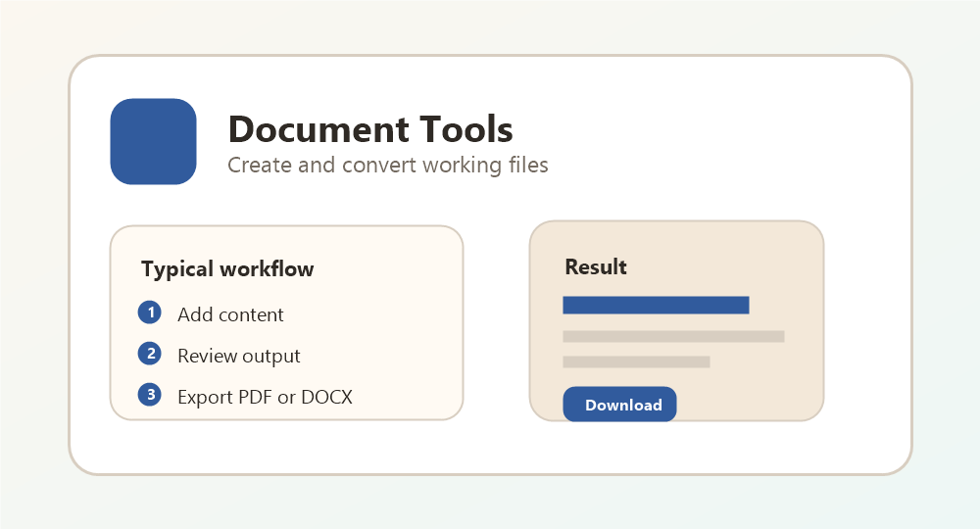The width and height of the screenshot is (980, 529).
Task: Select the step 2 number badge
Action: tap(149, 354)
